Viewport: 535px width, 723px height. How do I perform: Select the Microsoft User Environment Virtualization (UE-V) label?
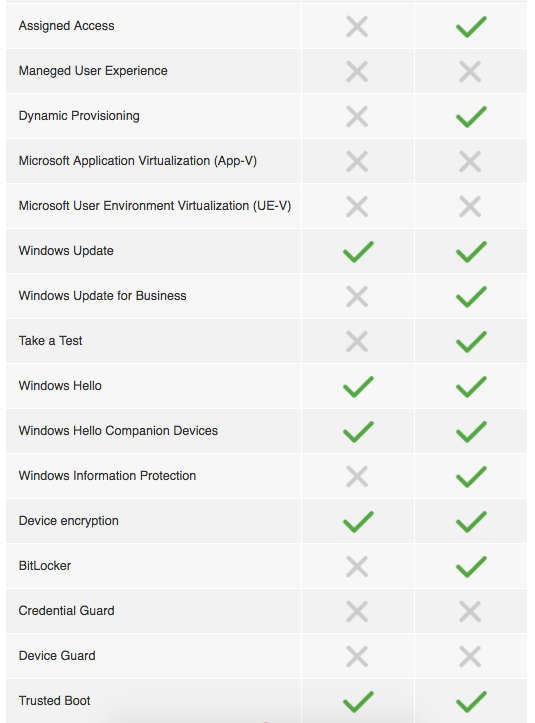155,206
